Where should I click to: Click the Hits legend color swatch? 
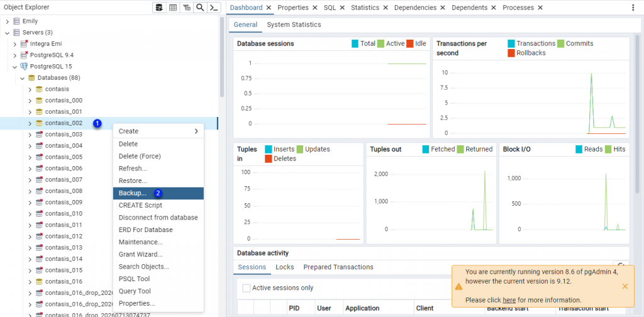[x=607, y=149]
